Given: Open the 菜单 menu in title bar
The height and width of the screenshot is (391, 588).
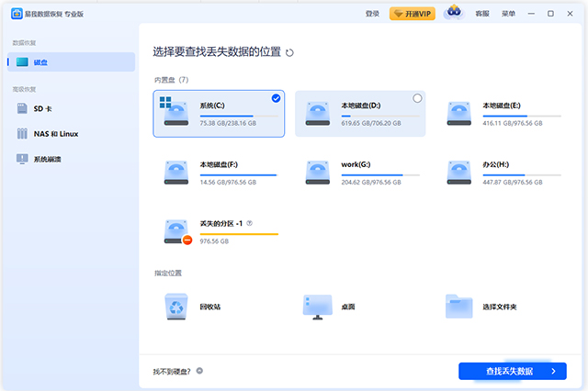Looking at the screenshot, I should (508, 14).
